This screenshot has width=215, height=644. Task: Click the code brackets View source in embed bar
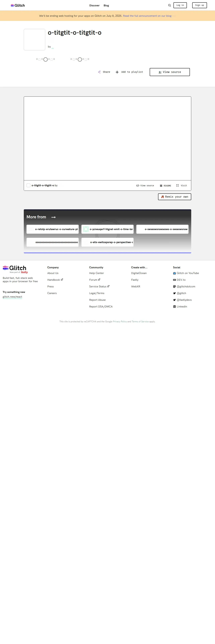[x=145, y=186]
